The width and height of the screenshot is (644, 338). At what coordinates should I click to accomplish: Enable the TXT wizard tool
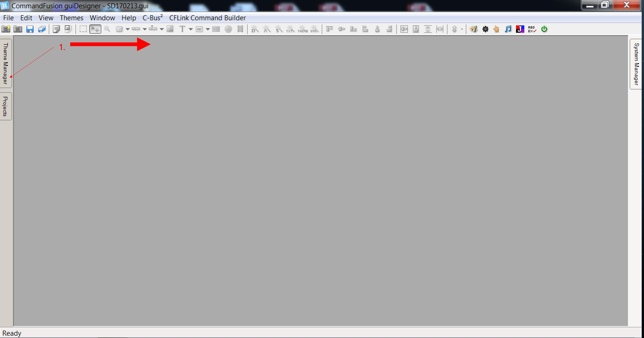point(290,30)
